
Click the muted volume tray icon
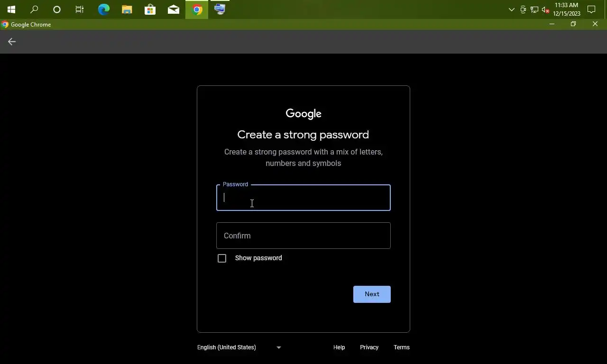click(545, 9)
